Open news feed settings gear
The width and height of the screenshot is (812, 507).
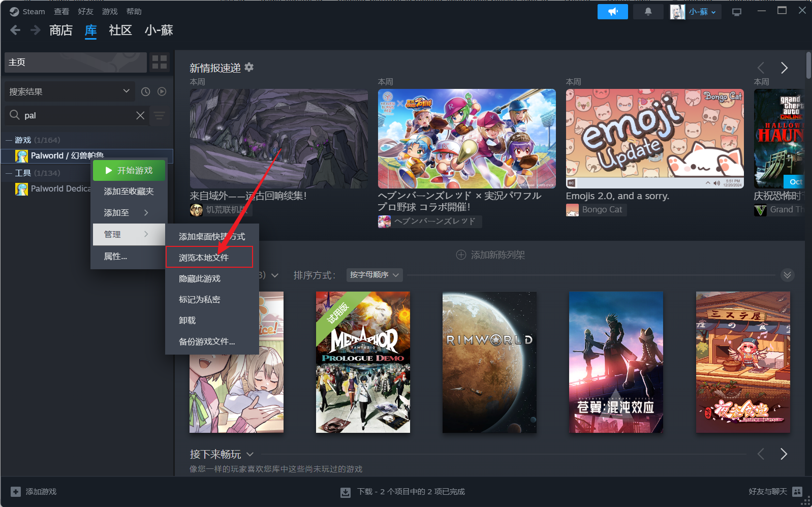[249, 67]
